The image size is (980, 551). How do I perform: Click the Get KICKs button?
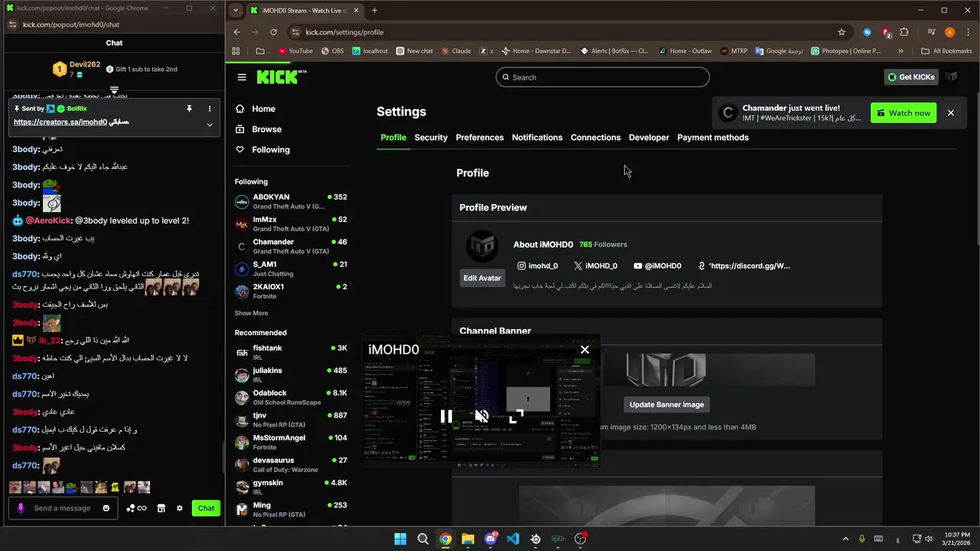tap(910, 77)
